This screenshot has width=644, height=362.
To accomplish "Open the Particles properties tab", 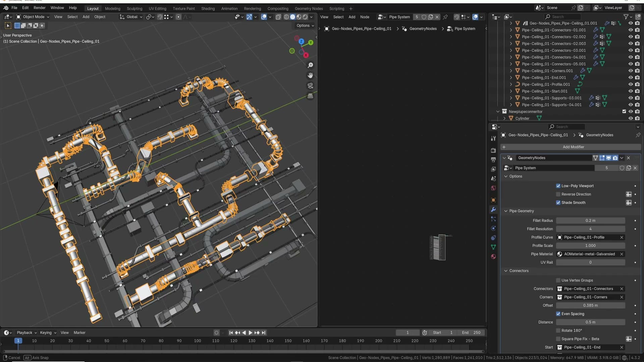I will click(493, 219).
